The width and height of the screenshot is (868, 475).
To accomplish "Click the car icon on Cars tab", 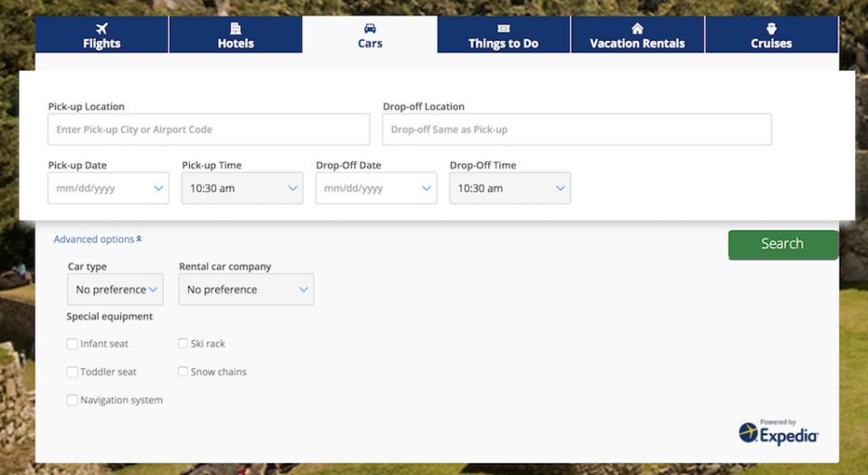I will pyautogui.click(x=370, y=28).
